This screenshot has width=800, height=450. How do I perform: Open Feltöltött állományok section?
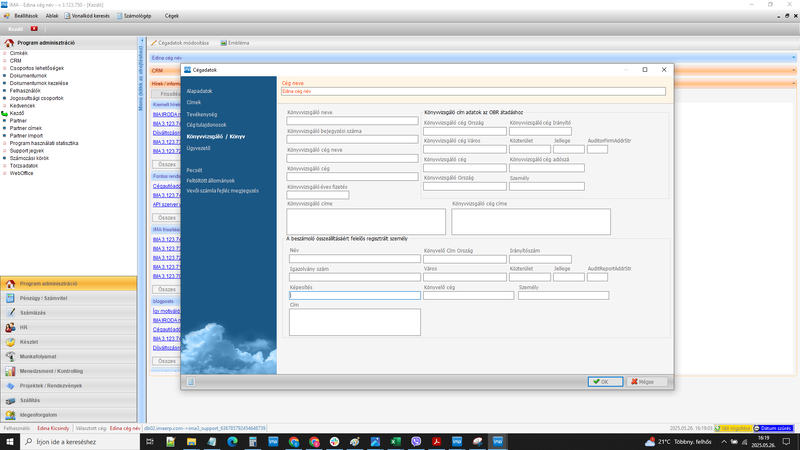coord(211,181)
